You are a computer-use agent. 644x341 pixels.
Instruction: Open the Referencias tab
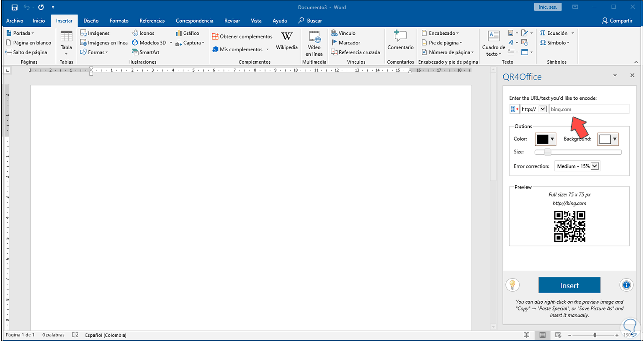tap(152, 21)
